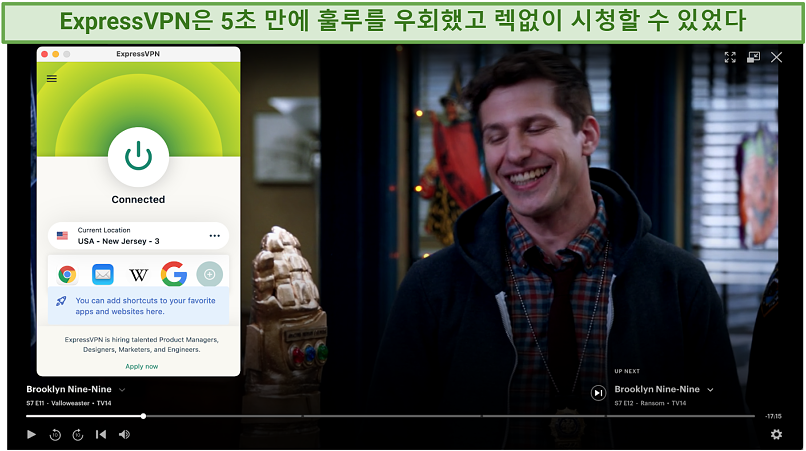806x451 pixels.
Task: Click the Apply now link
Action: [x=142, y=366]
